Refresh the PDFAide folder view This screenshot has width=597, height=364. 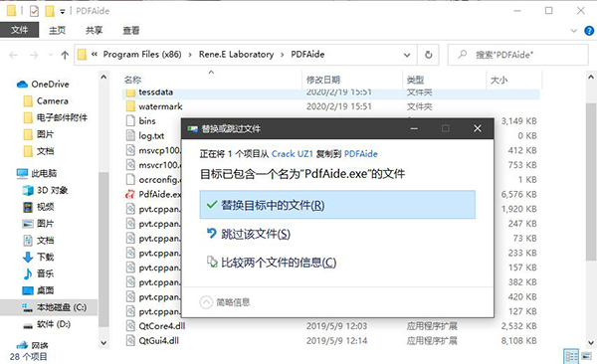tap(428, 55)
